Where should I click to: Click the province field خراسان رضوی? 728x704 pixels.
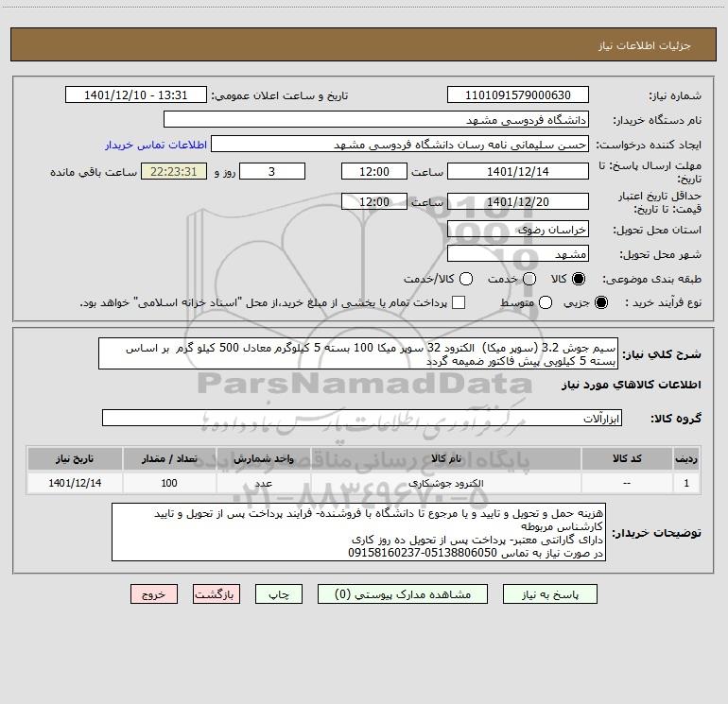pyautogui.click(x=518, y=229)
